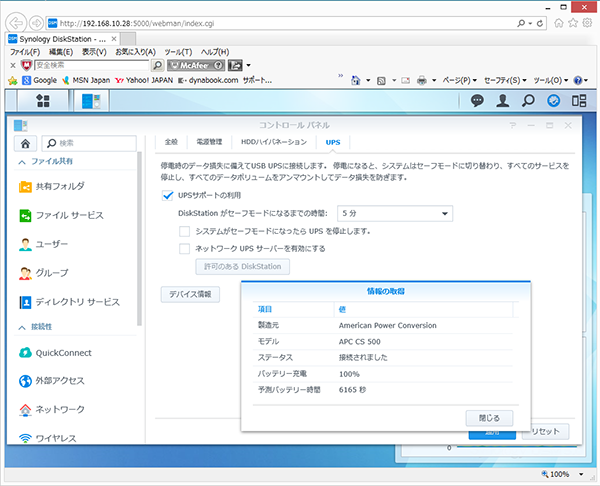
Task: Open browser ページ(P) dropdown
Action: 459,80
